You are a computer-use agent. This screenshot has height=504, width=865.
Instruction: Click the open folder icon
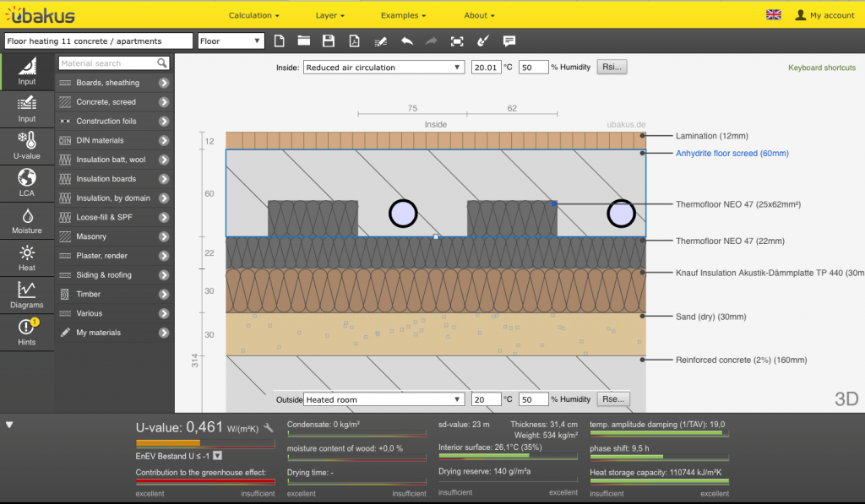click(304, 41)
